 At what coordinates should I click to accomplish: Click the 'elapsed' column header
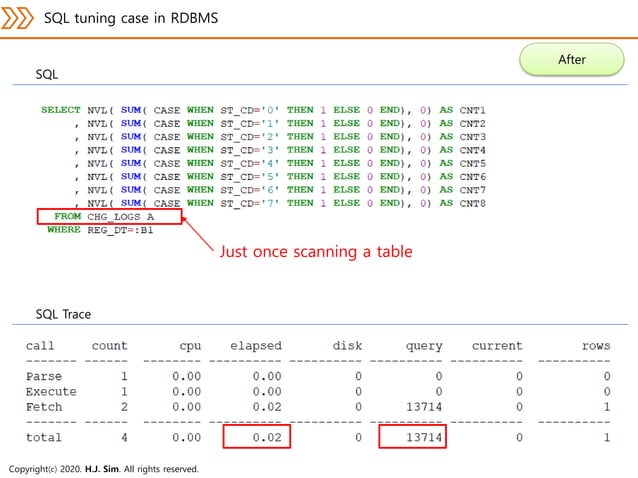[256, 346]
